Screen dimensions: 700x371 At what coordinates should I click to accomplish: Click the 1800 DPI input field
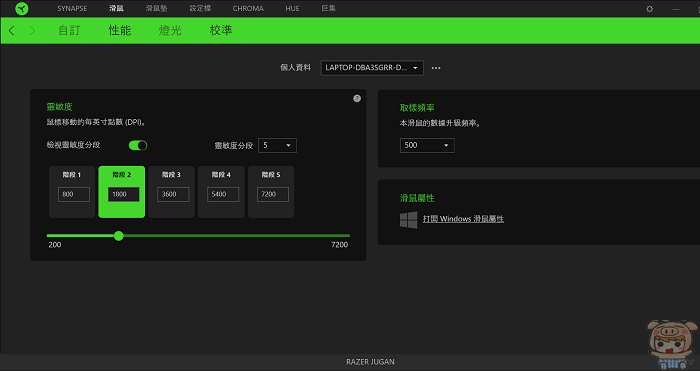pos(124,194)
